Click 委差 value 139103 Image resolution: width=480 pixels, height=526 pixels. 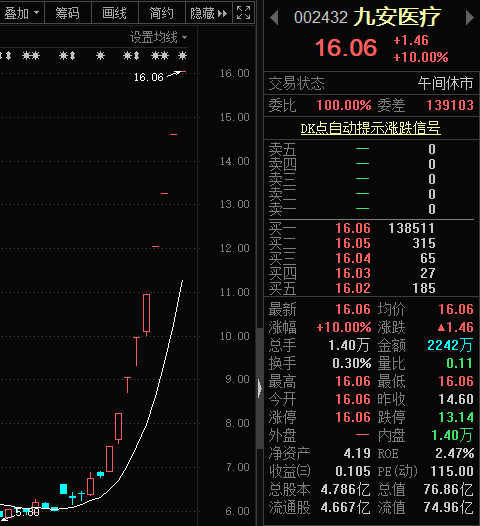pos(450,105)
